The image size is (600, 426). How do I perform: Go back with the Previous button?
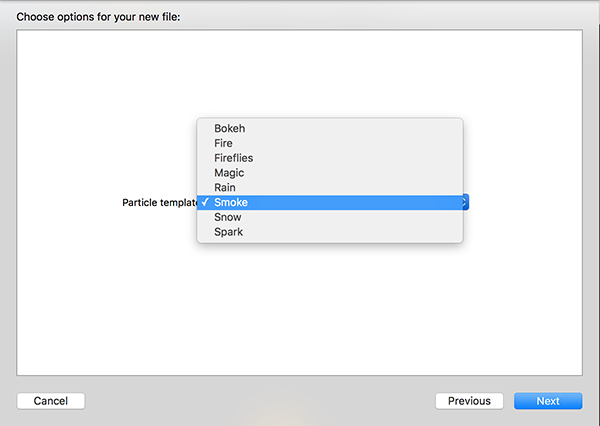coord(469,401)
